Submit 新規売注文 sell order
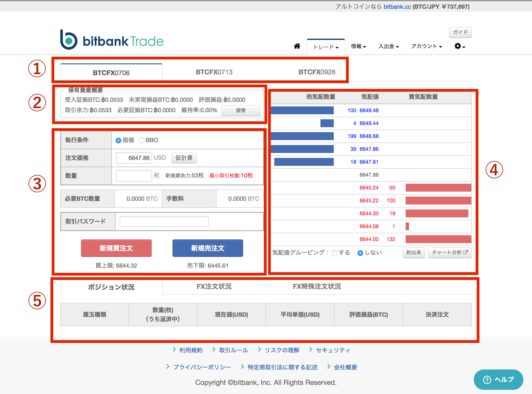 208,248
